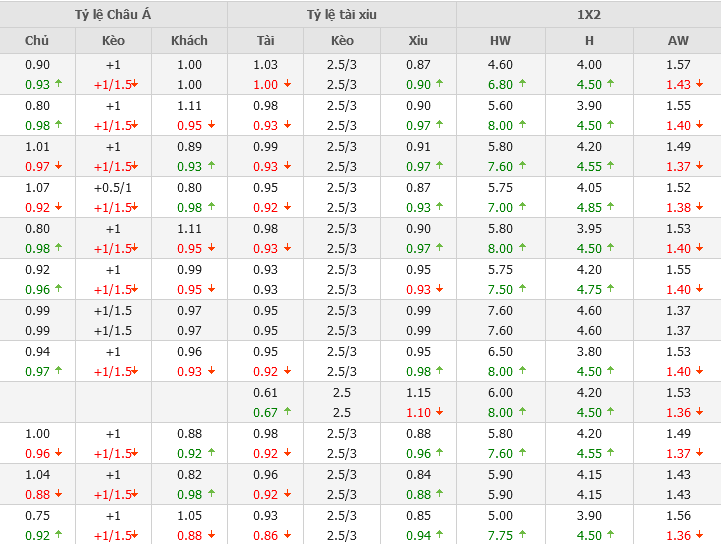Click the green up arrow next to 4.85

click(x=610, y=207)
